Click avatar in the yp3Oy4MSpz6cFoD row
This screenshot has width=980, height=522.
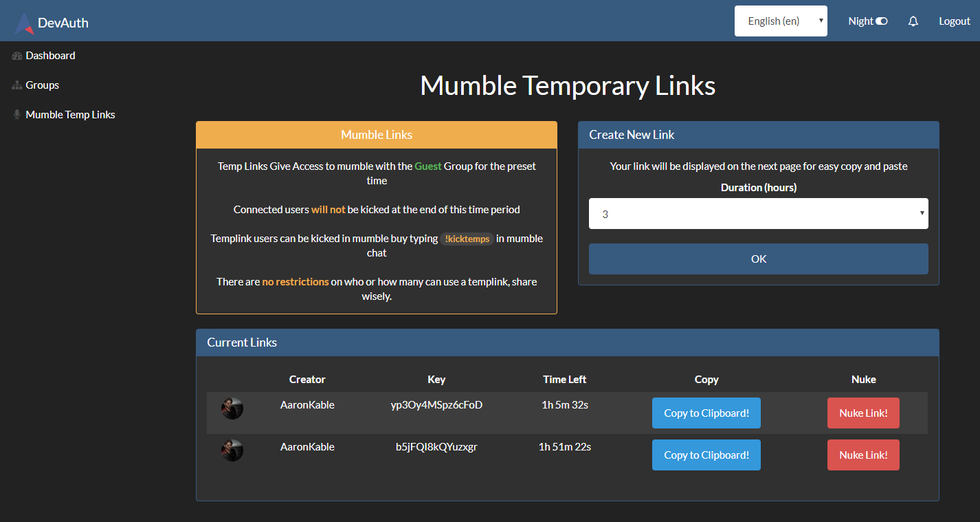232,409
